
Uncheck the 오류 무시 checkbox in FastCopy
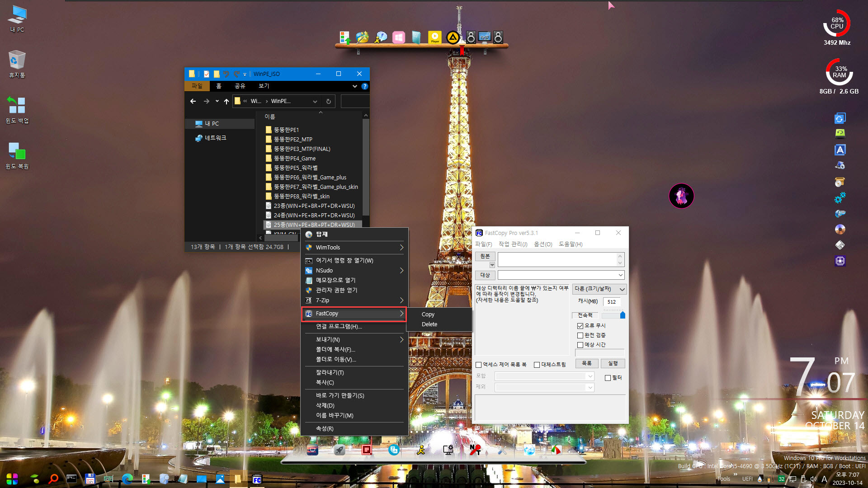tap(580, 326)
